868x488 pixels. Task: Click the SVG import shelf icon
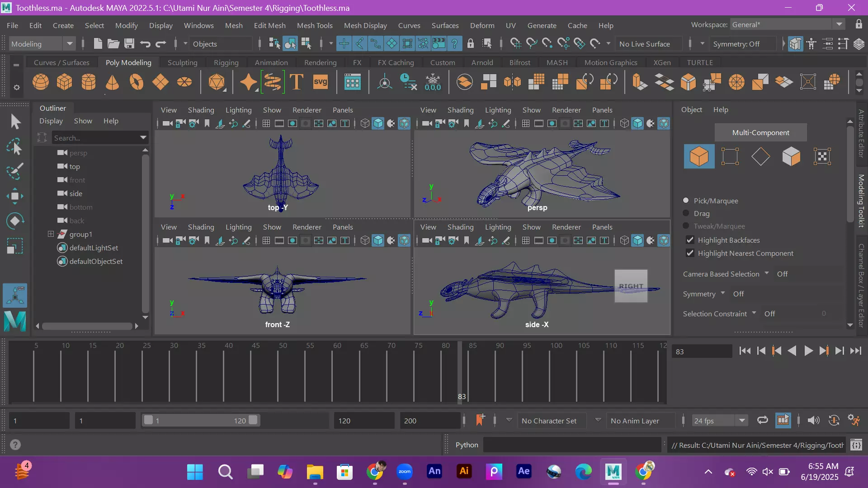[320, 82]
